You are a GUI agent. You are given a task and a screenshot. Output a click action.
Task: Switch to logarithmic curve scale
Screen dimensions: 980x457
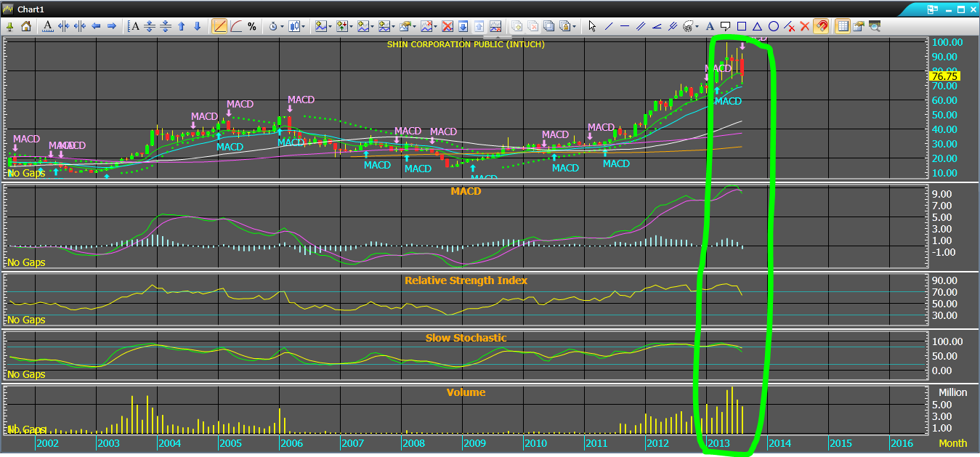236,26
